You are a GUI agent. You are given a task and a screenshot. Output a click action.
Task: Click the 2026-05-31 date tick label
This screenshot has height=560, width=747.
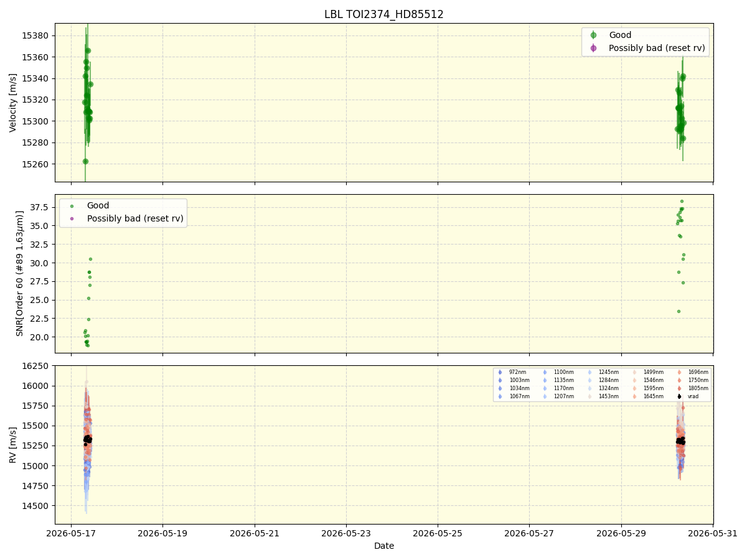(x=713, y=533)
